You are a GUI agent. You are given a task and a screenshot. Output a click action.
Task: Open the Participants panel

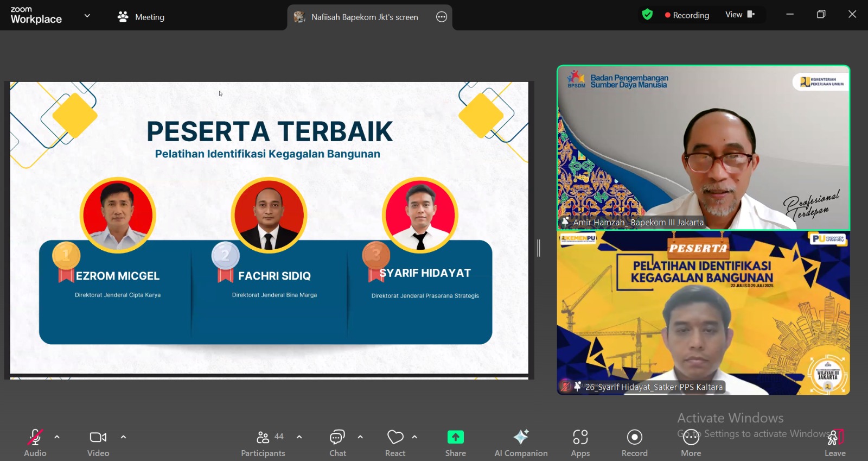pyautogui.click(x=263, y=443)
